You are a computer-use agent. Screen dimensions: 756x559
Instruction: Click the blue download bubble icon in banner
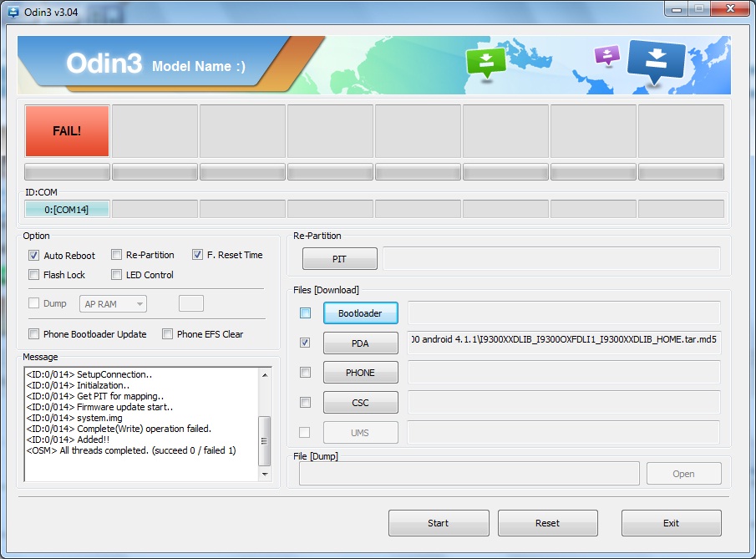[x=656, y=61]
